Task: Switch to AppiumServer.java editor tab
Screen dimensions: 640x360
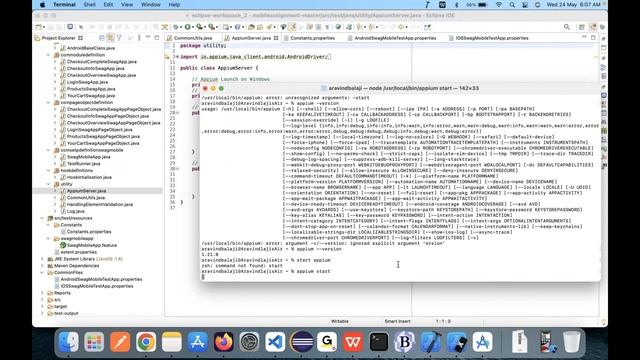Action: click(x=251, y=38)
